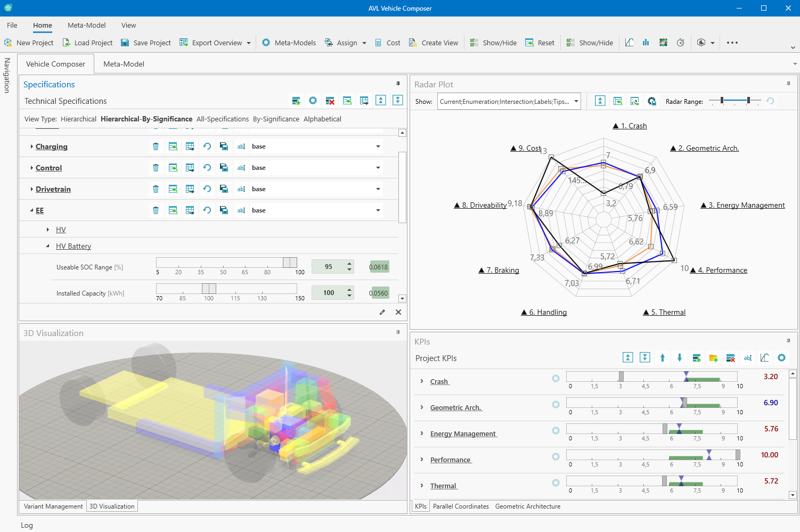
Task: Click the Installed Capacity value field
Action: (x=329, y=292)
